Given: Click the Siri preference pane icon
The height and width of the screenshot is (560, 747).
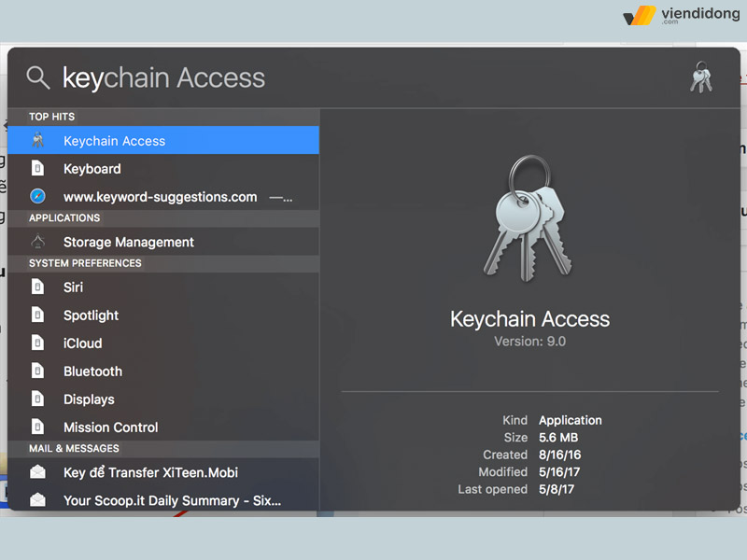Looking at the screenshot, I should coord(37,287).
